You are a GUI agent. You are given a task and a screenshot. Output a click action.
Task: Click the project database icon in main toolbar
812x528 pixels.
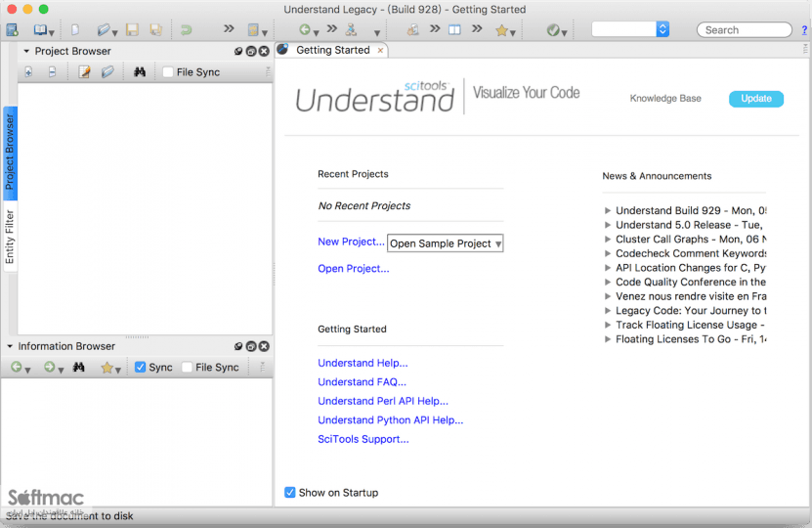[13, 30]
